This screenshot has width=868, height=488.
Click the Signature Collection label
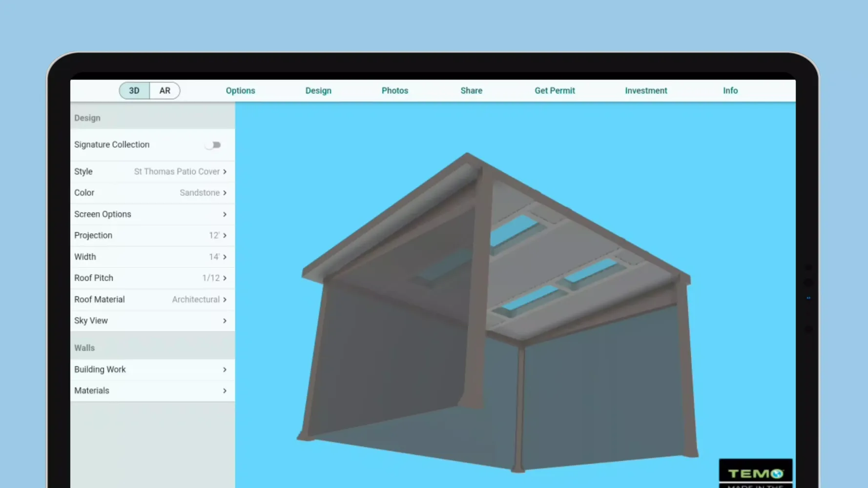112,145
